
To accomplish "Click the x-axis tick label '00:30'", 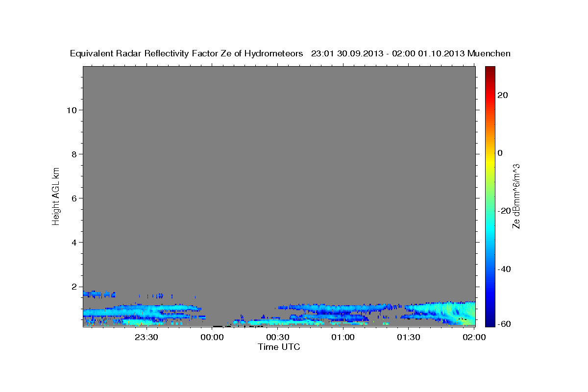I will pos(277,337).
